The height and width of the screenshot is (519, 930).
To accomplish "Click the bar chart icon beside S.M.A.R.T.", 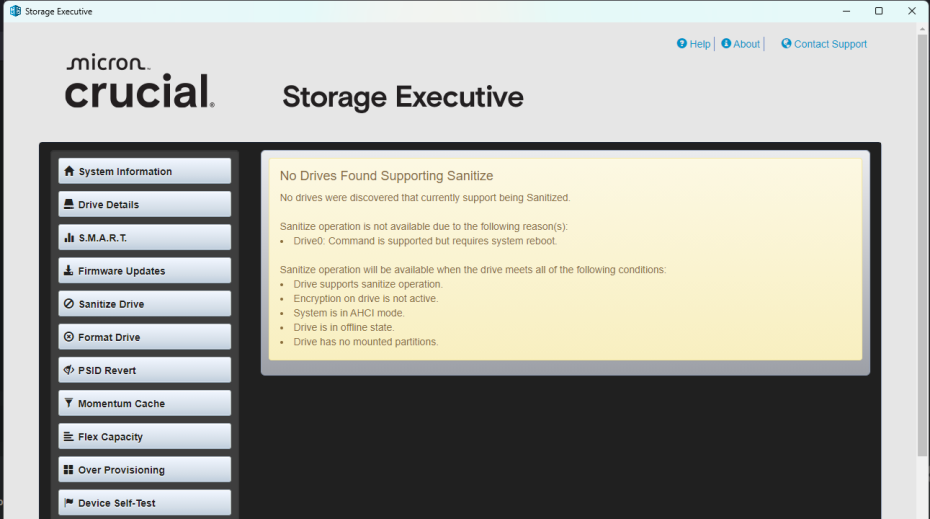I will [x=69, y=238].
